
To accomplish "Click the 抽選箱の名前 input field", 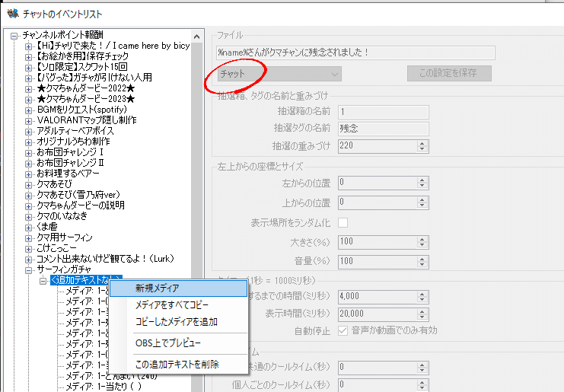I will [x=384, y=112].
